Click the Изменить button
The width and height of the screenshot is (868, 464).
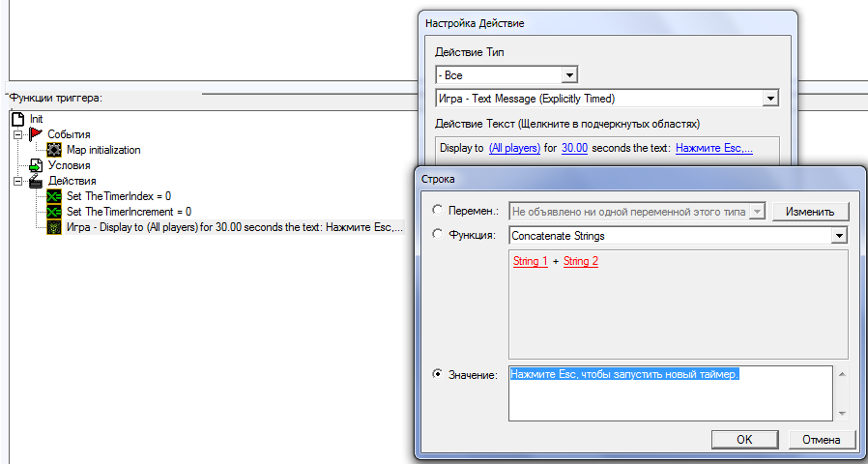click(x=811, y=212)
